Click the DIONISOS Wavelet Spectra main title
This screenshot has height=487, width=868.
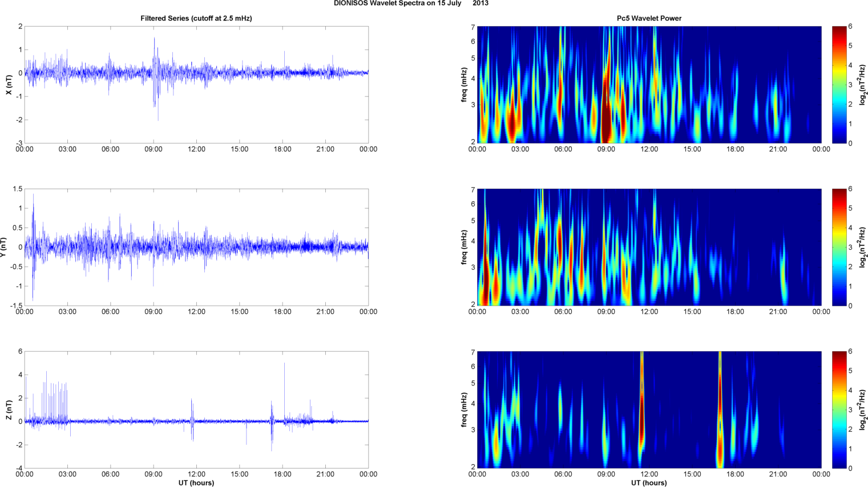(x=411, y=3)
